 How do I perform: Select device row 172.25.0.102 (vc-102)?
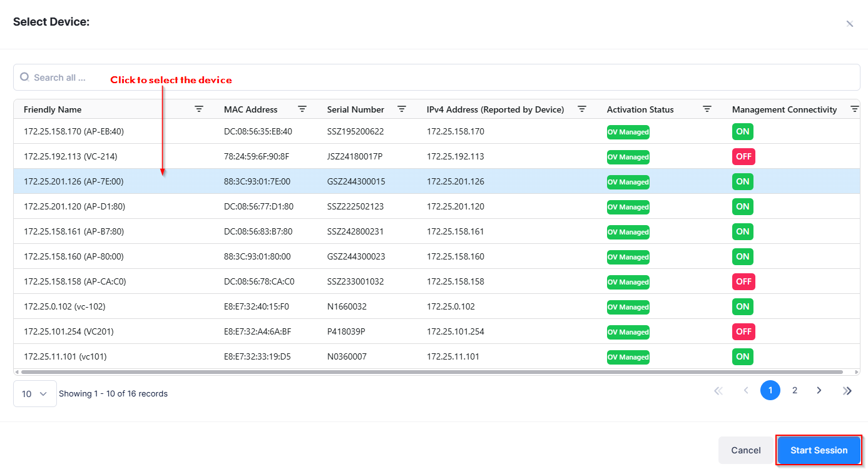click(x=66, y=306)
